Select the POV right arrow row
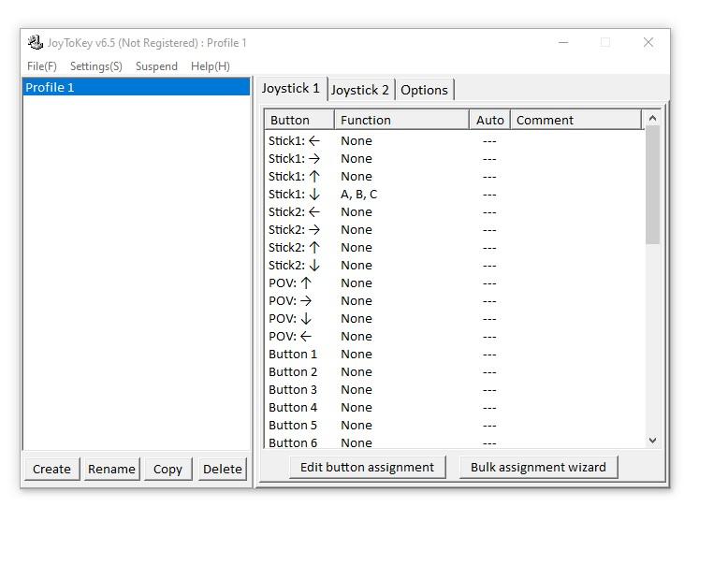The width and height of the screenshot is (728, 565). pyautogui.click(x=455, y=301)
